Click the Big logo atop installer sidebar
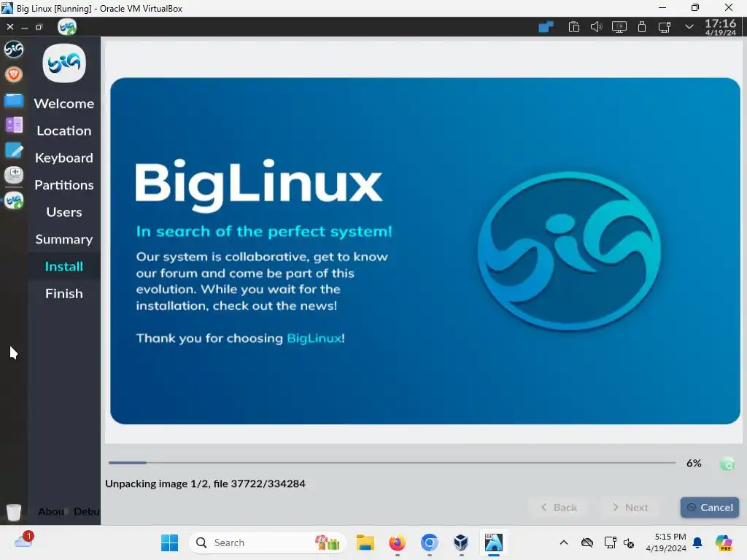747x560 pixels. [x=64, y=63]
